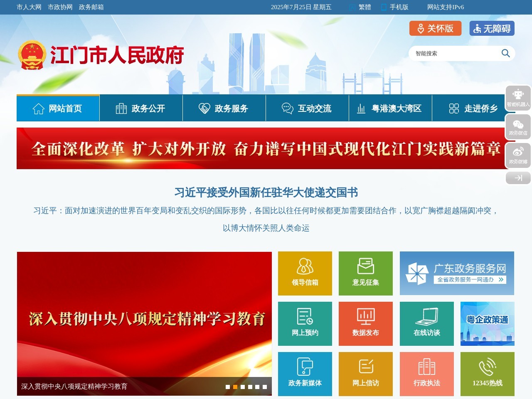This screenshot has height=399, width=532.
Task: Open 意见征集 via its envelope icon
Action: (x=365, y=273)
